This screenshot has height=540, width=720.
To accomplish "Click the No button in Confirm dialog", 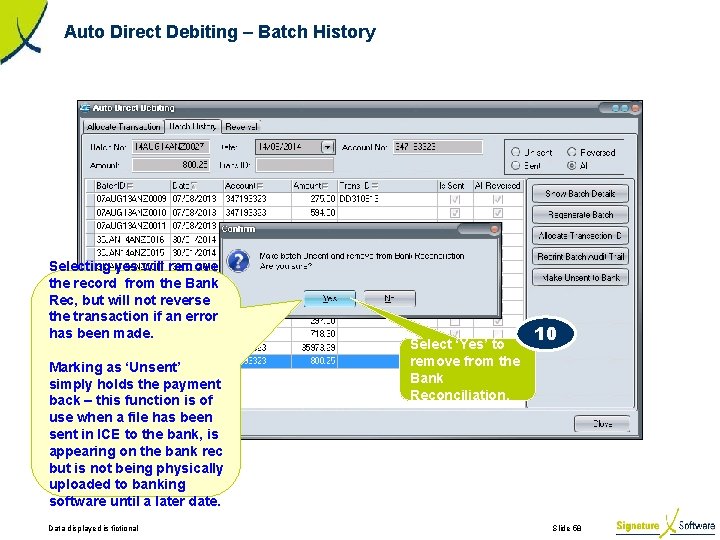I will pyautogui.click(x=389, y=298).
